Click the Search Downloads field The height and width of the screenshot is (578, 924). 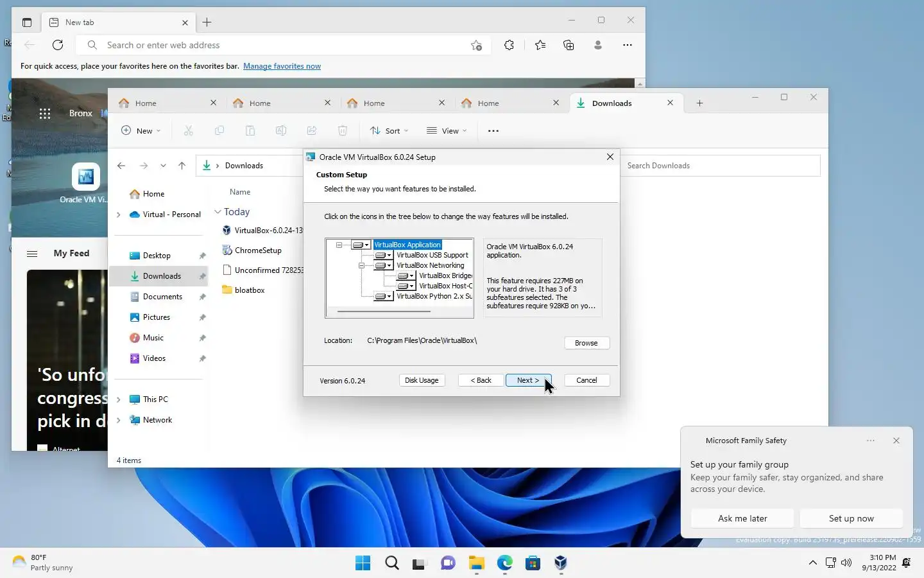click(720, 166)
